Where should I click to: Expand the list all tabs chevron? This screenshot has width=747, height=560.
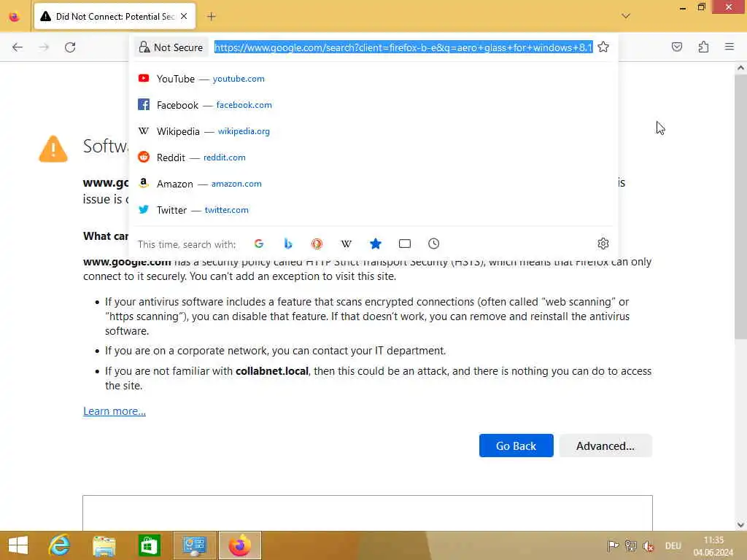click(x=626, y=16)
